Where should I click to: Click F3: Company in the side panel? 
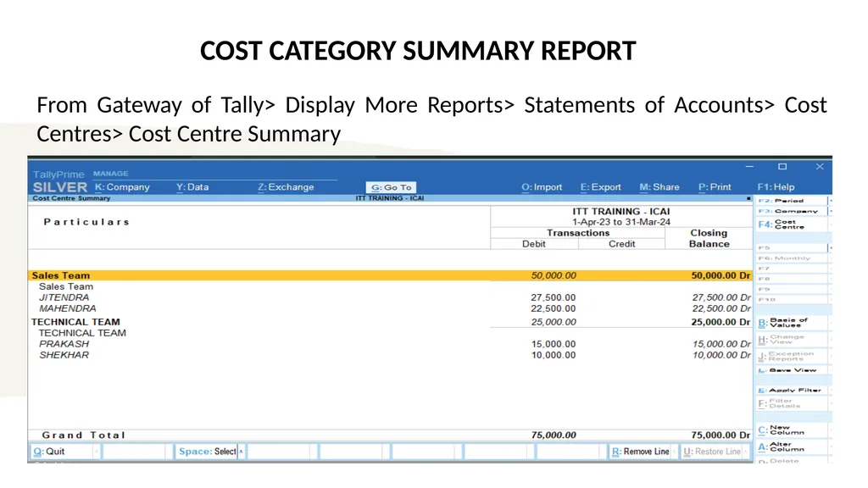click(791, 211)
